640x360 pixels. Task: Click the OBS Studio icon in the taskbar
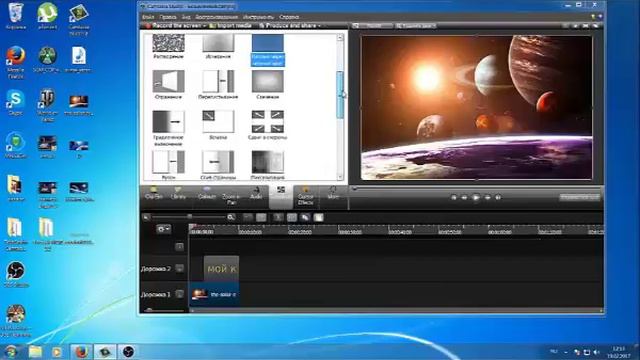coord(128,351)
